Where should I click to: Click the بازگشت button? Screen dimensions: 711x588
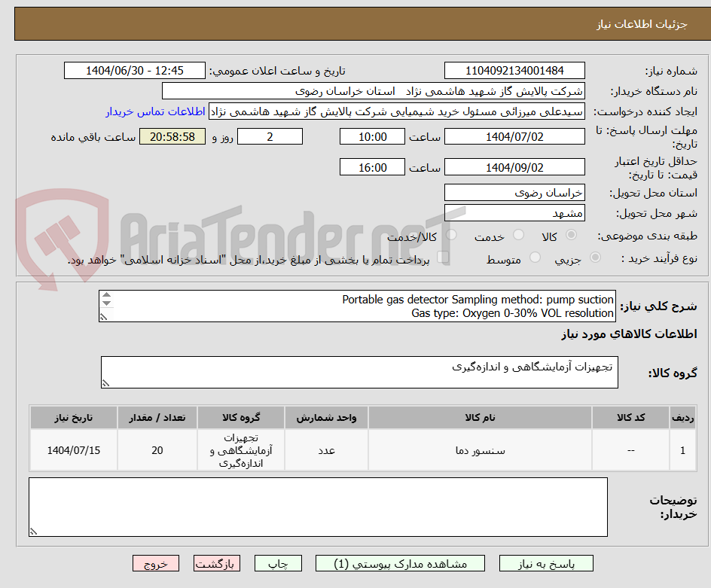[x=217, y=563]
